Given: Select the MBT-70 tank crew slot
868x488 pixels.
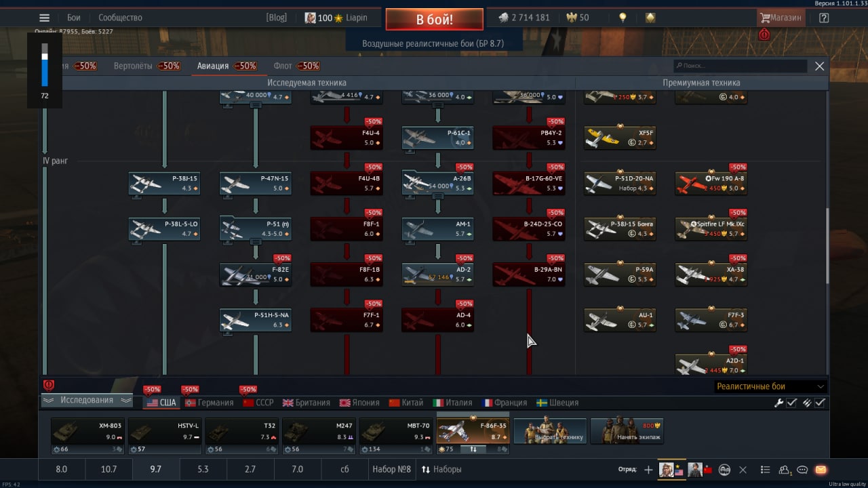Looking at the screenshot, I should pos(395,435).
